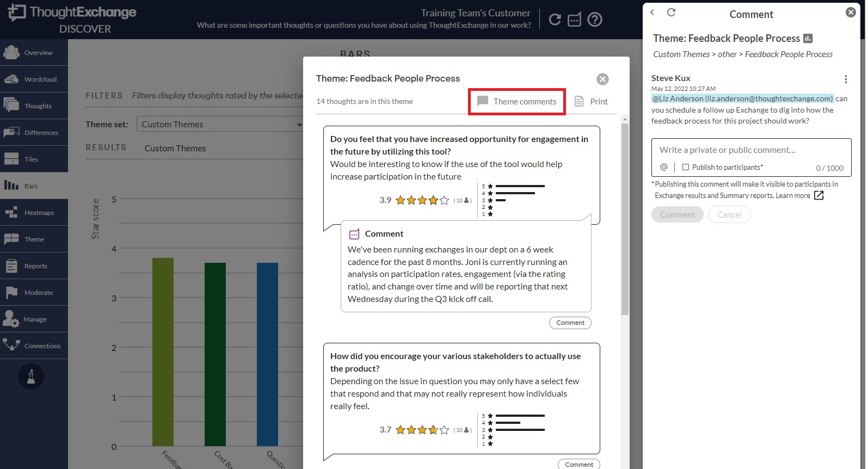Viewport: 868px width, 469px height.
Task: Close the Theme: Feedback People Process dialog
Action: pos(602,79)
